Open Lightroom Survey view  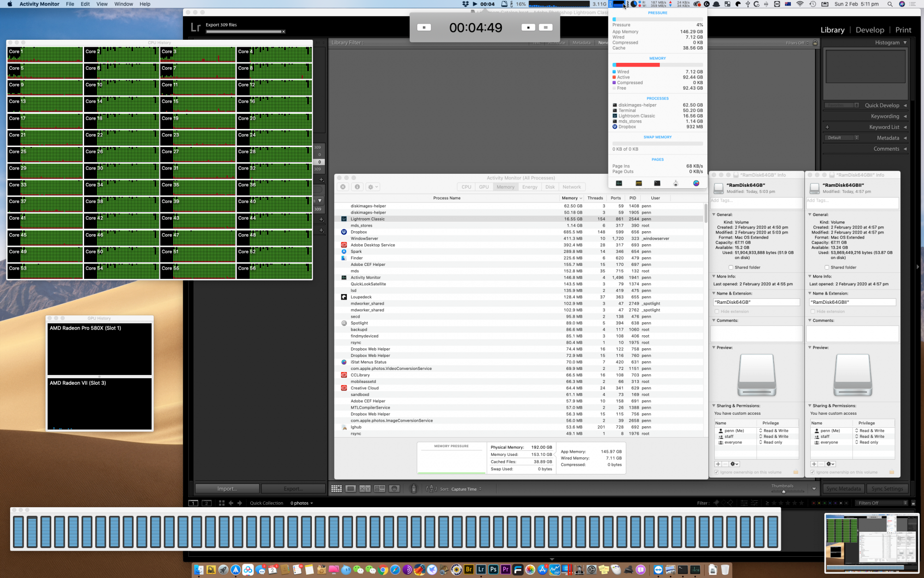(x=380, y=488)
